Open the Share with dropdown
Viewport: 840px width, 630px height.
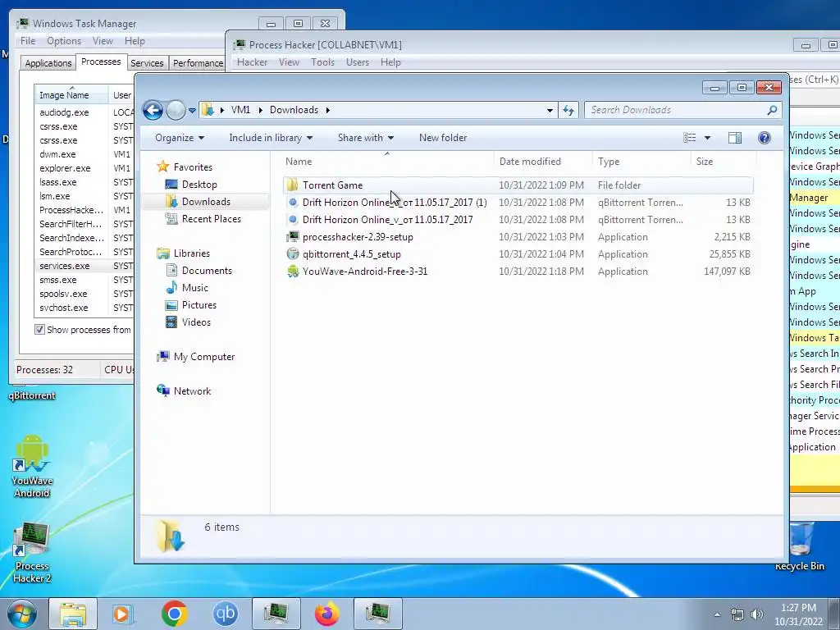[x=366, y=138]
